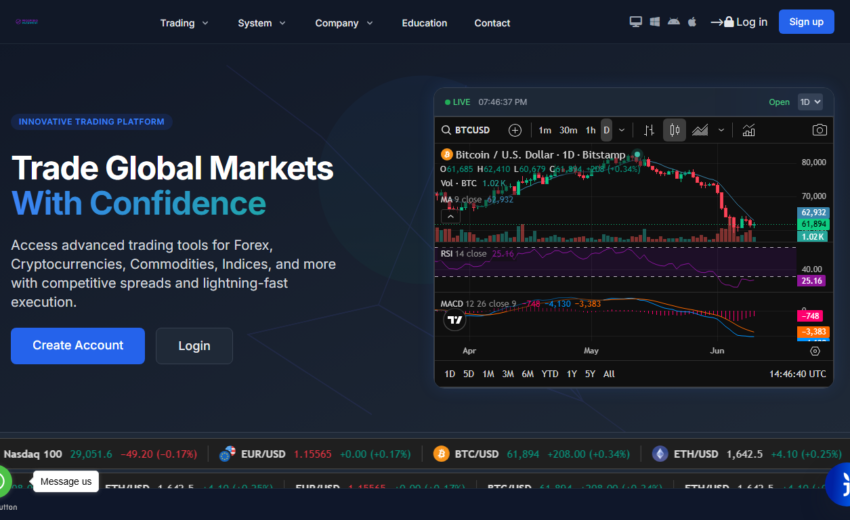
Task: Click the EUR/USD flag icon in ticker
Action: pyautogui.click(x=227, y=454)
